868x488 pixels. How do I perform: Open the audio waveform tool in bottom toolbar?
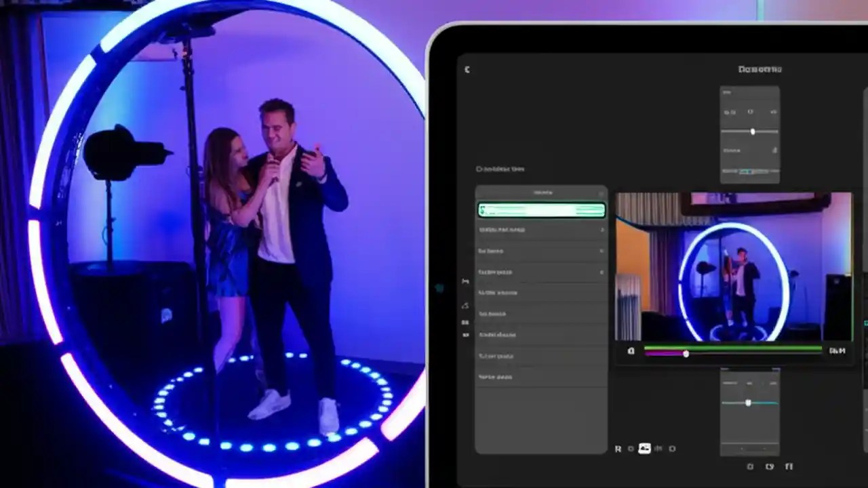pos(658,449)
